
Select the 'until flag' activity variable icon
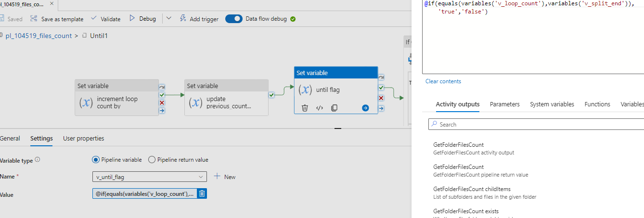coord(305,90)
